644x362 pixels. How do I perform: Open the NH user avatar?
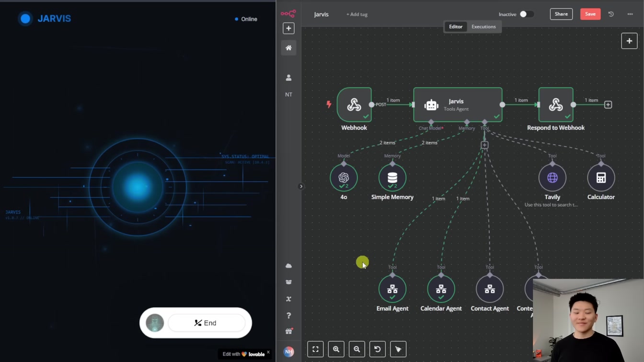click(288, 352)
